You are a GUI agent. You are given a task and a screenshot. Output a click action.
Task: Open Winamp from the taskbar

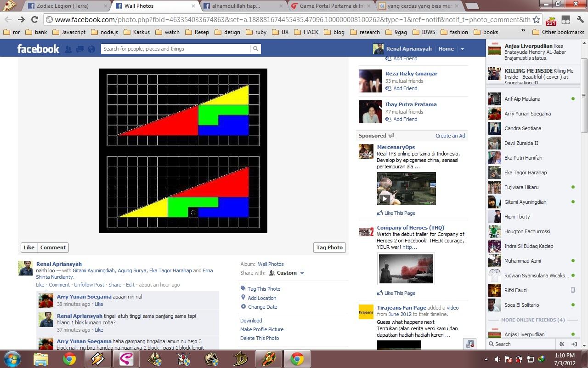98,359
